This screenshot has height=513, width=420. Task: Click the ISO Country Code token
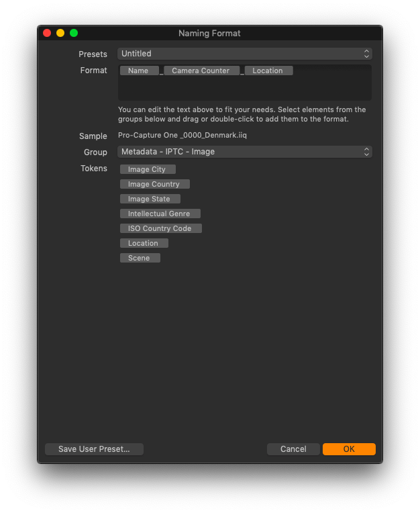coord(161,228)
